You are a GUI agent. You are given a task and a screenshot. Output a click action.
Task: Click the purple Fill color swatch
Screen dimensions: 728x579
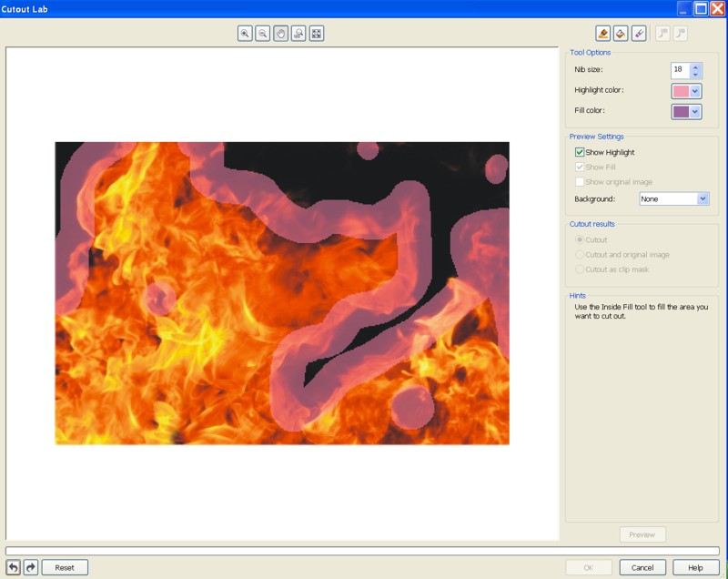681,111
